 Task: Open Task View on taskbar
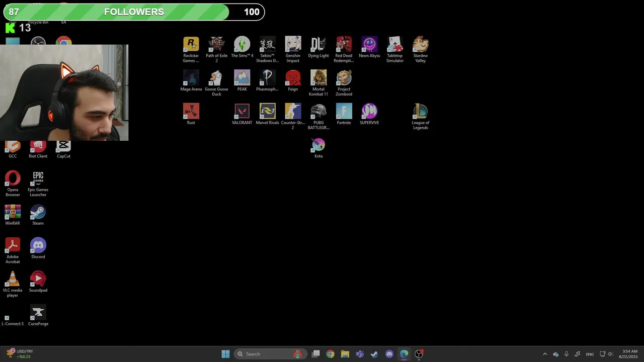[315, 354]
